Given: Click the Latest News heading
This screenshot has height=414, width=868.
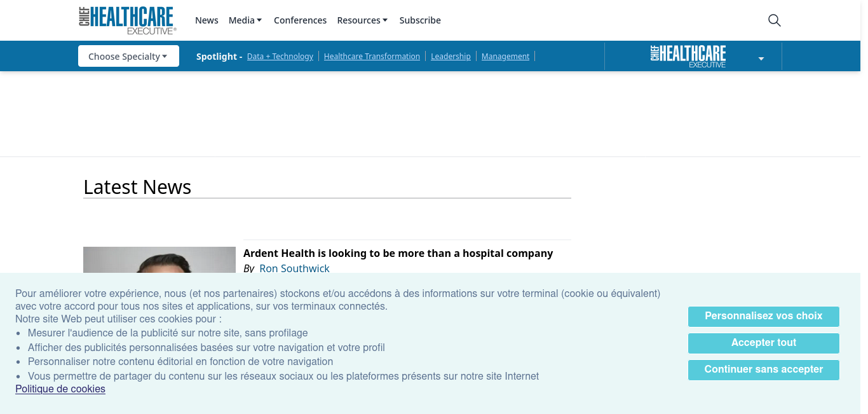Looking at the screenshot, I should coord(137,187).
